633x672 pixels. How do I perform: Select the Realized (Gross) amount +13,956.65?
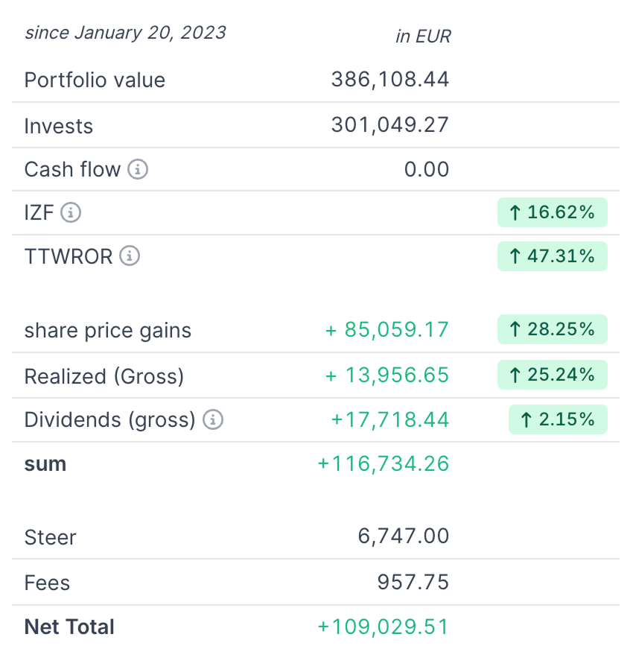(x=387, y=375)
